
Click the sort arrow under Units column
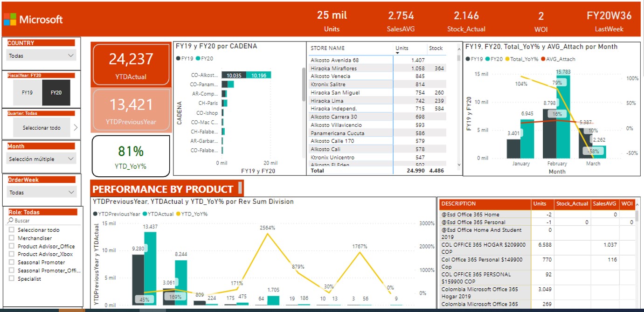[x=397, y=53]
